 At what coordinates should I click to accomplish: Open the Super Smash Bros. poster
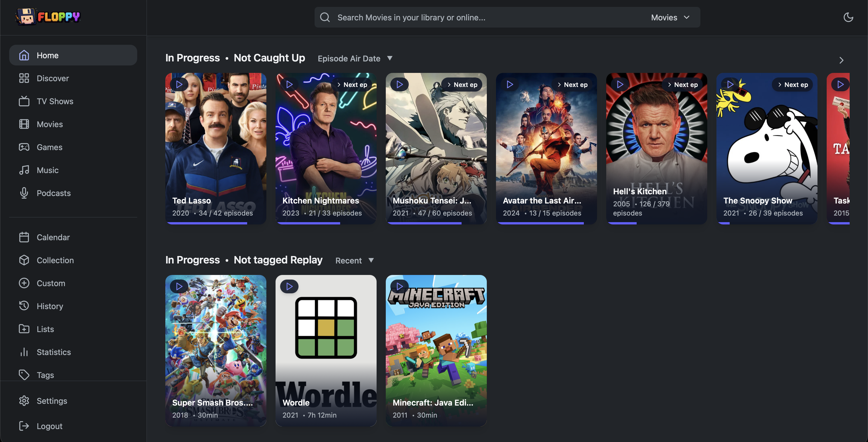click(216, 350)
